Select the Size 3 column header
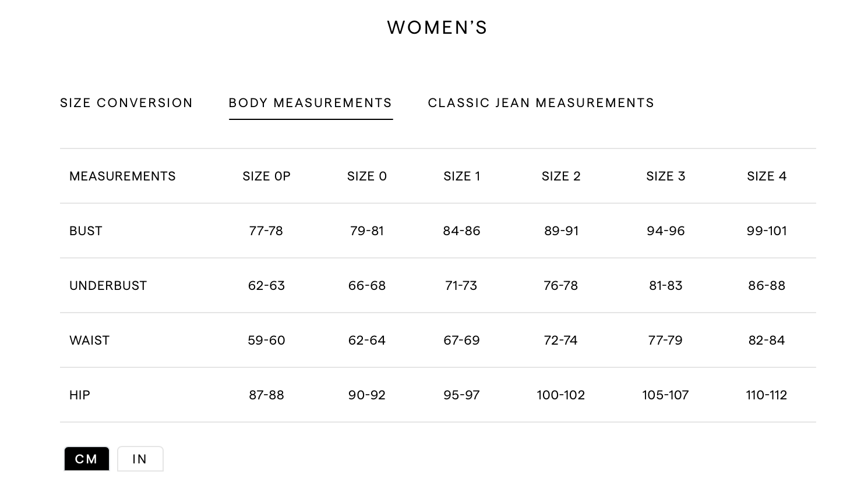The image size is (868, 496). pos(665,176)
